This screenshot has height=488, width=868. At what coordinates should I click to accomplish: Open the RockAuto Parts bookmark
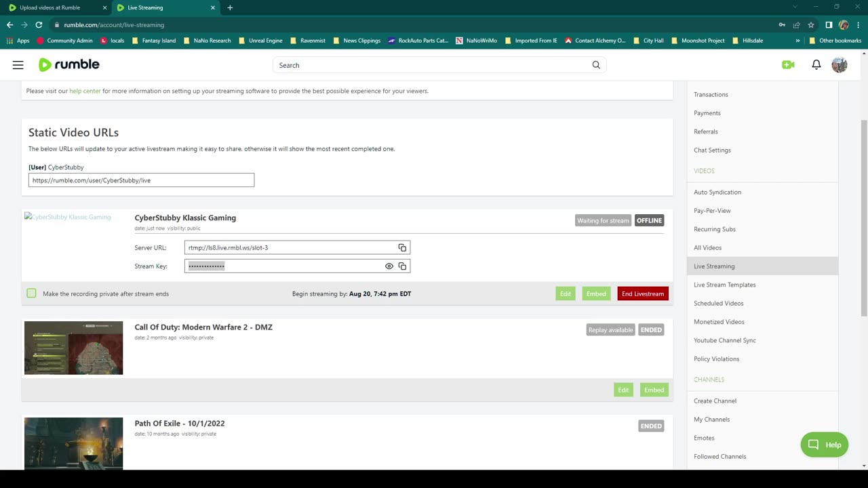click(x=418, y=41)
